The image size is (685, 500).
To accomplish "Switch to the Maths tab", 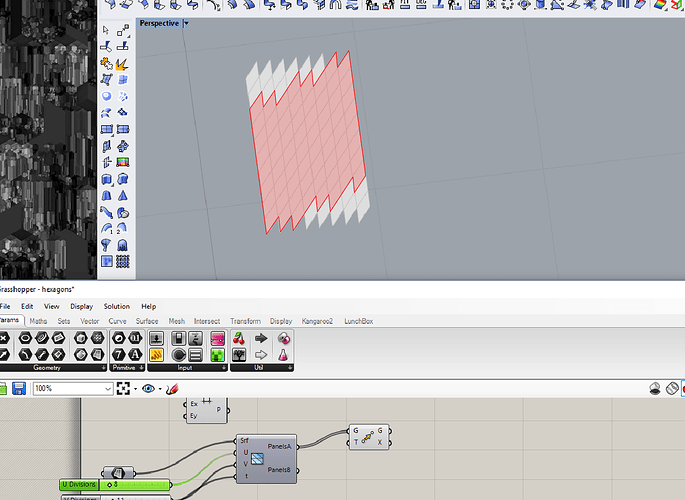I will [x=38, y=321].
